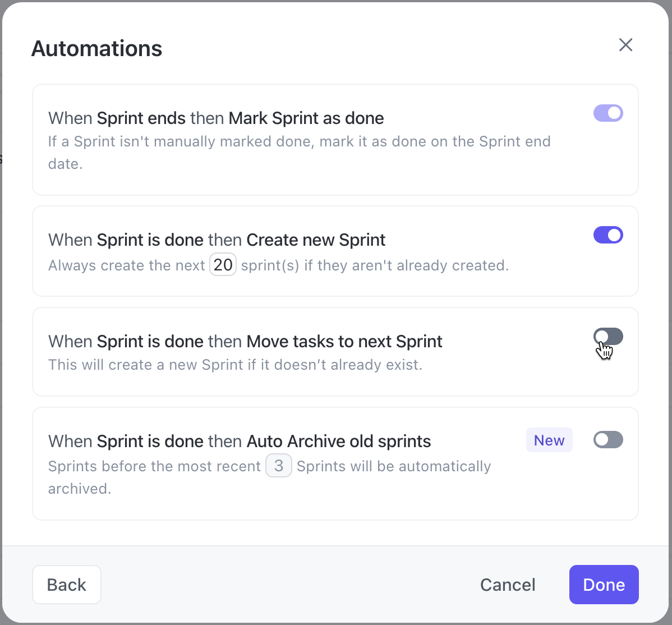
Task: Click the "Always create the next" description text
Action: pos(126,265)
